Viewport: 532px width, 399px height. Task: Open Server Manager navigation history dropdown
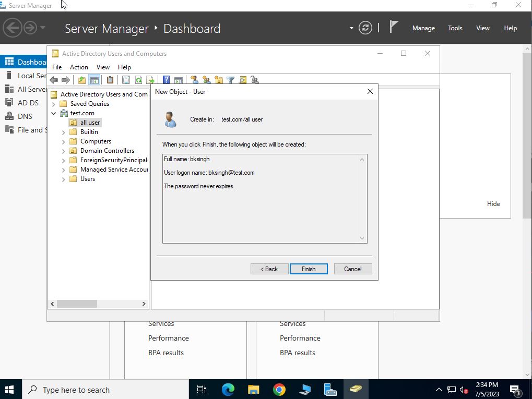click(x=43, y=28)
